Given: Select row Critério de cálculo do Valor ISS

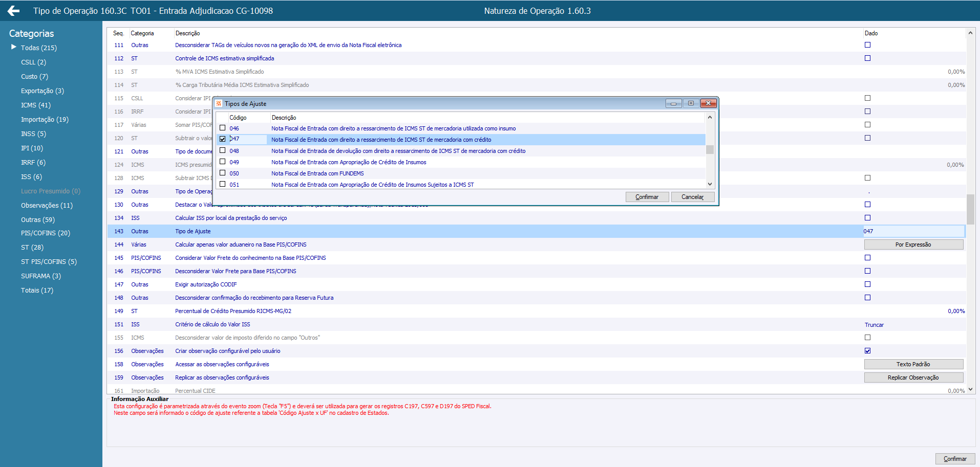Looking at the screenshot, I should click(536, 324).
